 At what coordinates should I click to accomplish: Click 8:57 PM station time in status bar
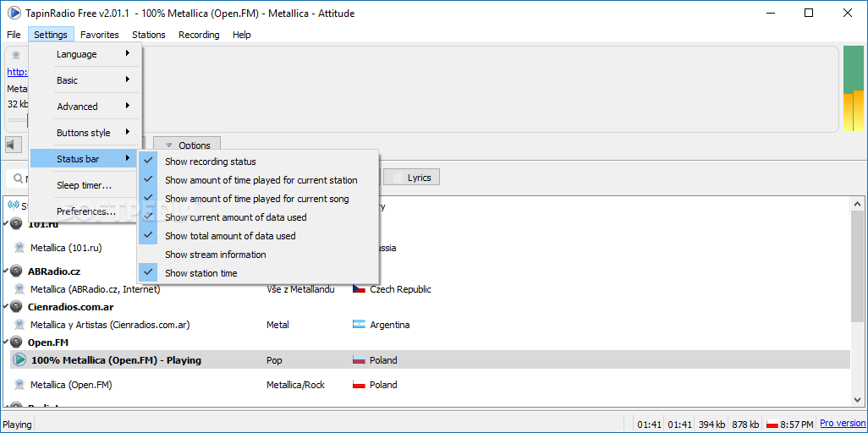pyautogui.click(x=797, y=425)
